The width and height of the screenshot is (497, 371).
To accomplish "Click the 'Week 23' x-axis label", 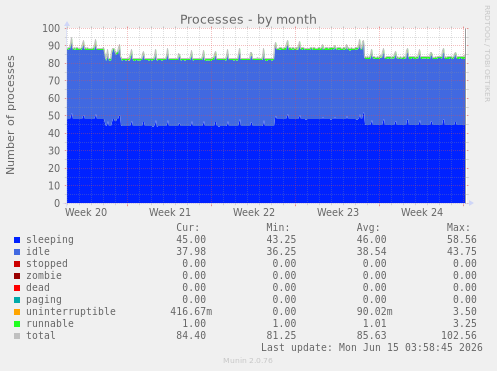I will point(338,212).
